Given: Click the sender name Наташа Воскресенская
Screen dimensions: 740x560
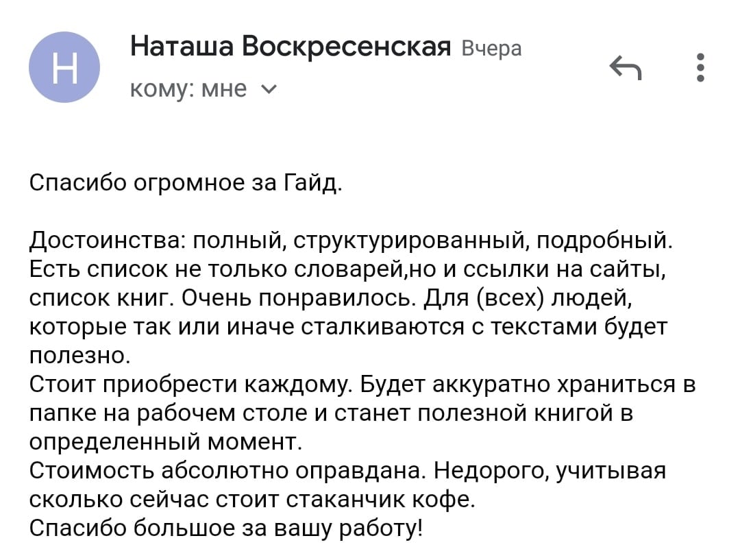Looking at the screenshot, I should tap(290, 47).
